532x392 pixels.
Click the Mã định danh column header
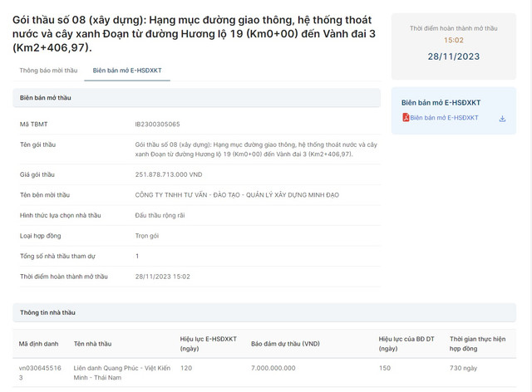[x=38, y=343]
